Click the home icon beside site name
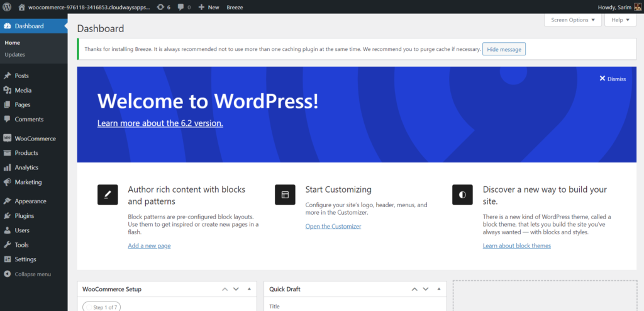Image resolution: width=644 pixels, height=311 pixels. 22,7
